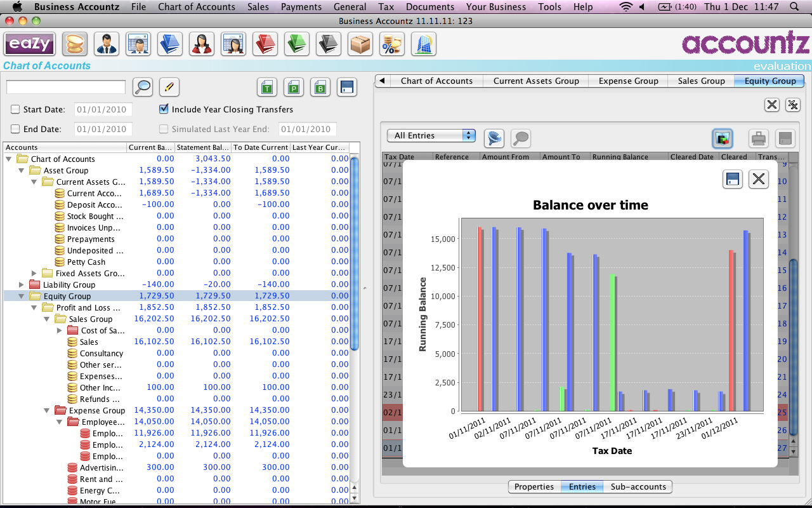The width and height of the screenshot is (812, 508).
Task: Click the double-X close all tabs icon
Action: click(792, 105)
